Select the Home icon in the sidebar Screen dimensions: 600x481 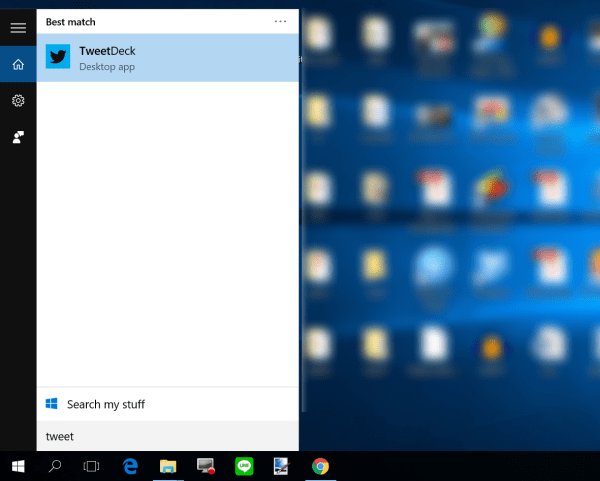[18, 65]
